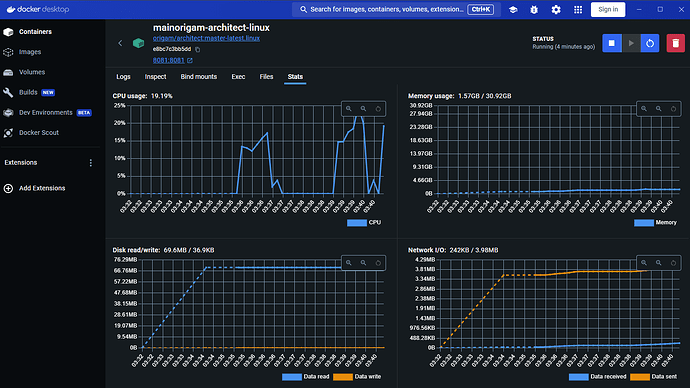690x388 pixels.
Task: Delete the container with the red trash icon
Action: (675, 43)
